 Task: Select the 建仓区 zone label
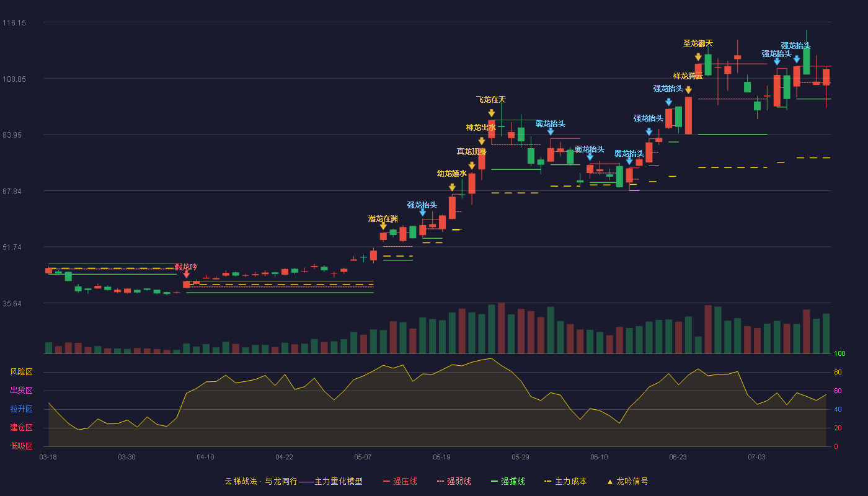coord(22,428)
